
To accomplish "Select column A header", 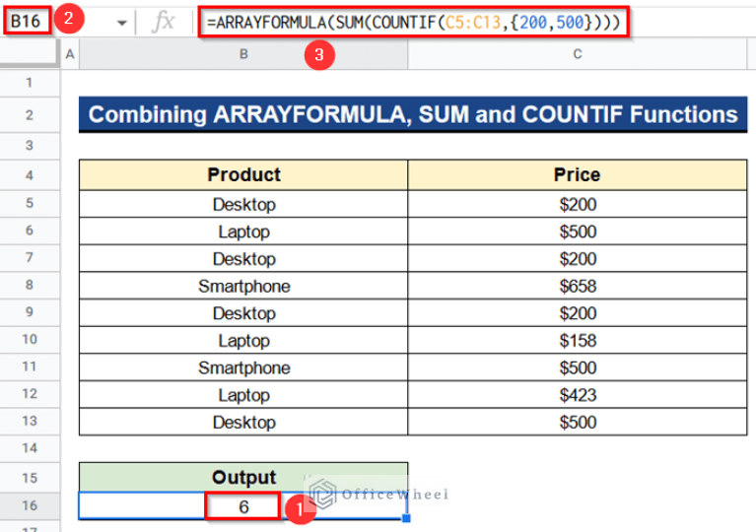I will pyautogui.click(x=70, y=54).
